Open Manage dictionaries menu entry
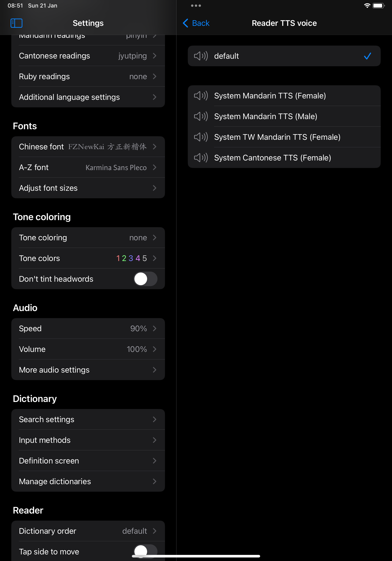392x561 pixels. [x=88, y=481]
